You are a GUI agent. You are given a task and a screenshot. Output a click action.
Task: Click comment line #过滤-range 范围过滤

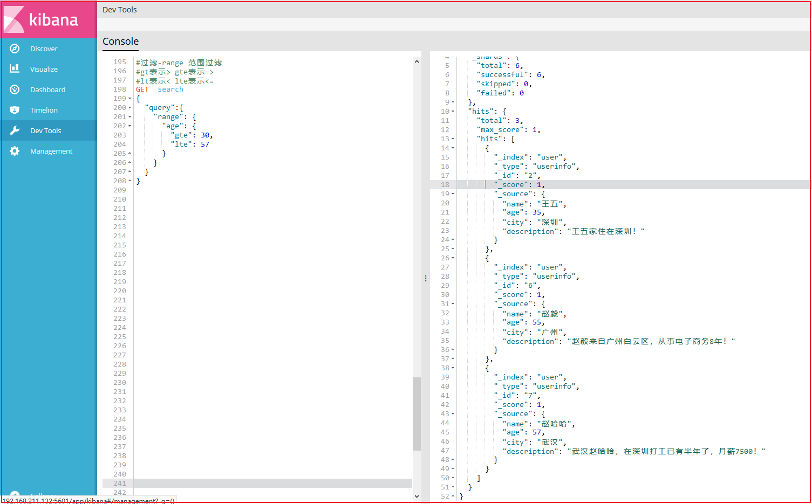click(x=179, y=63)
